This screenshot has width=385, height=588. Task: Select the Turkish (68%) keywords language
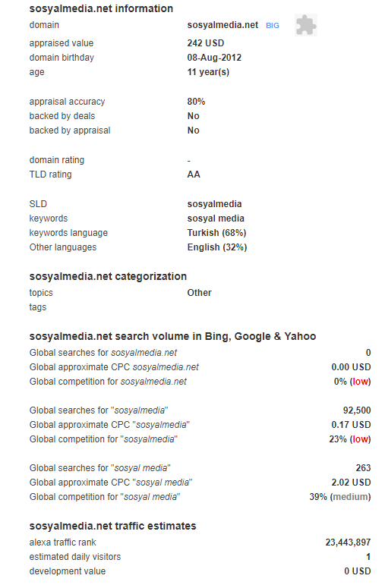(216, 233)
